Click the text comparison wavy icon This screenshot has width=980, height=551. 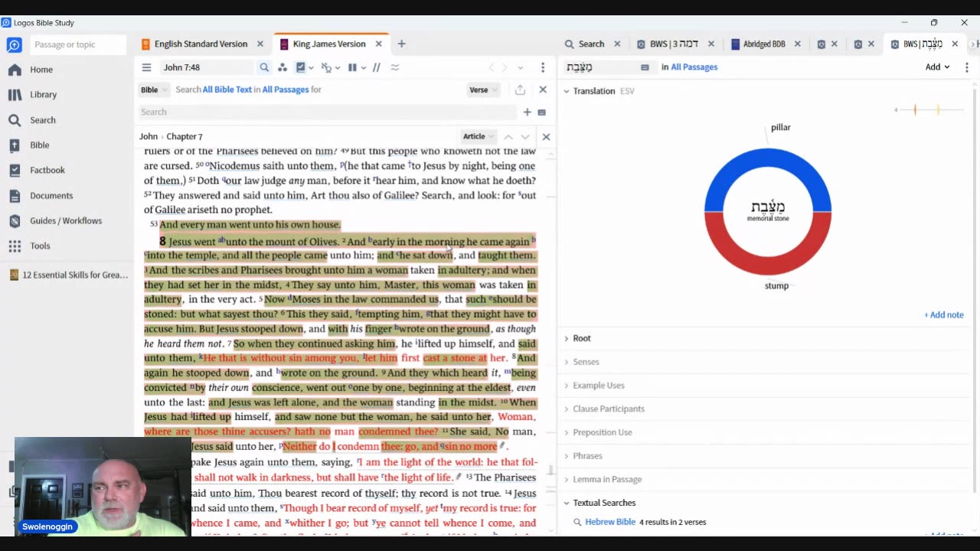[x=395, y=67]
